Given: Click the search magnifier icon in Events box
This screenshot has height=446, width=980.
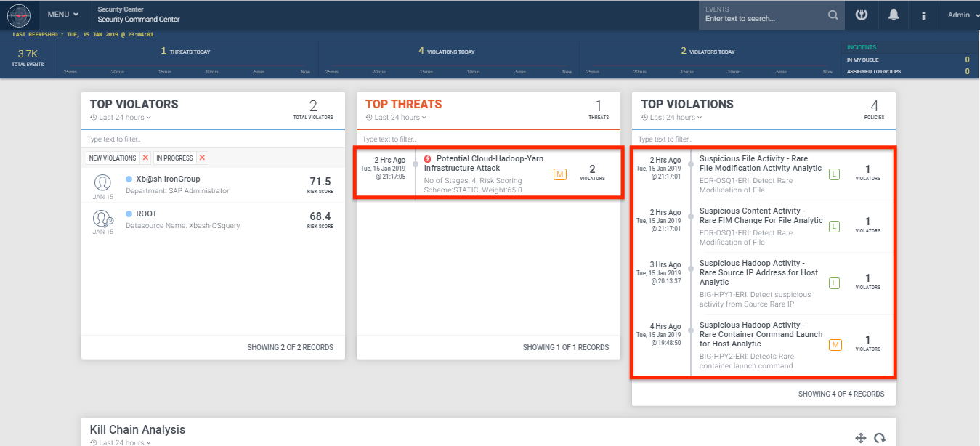Looking at the screenshot, I should [x=833, y=15].
